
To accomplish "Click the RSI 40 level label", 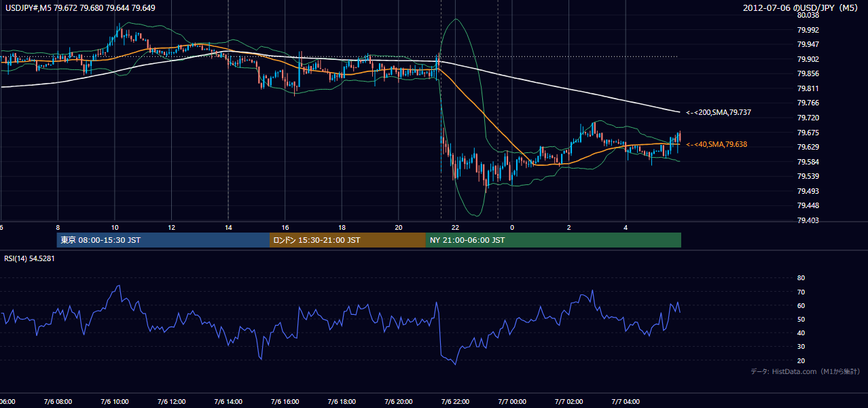I will pyautogui.click(x=801, y=333).
